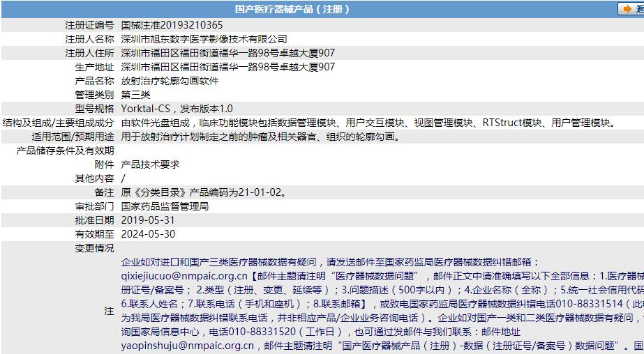The image size is (644, 354).
Task: Click the orange arrow icon on return button
Action: point(627,9)
